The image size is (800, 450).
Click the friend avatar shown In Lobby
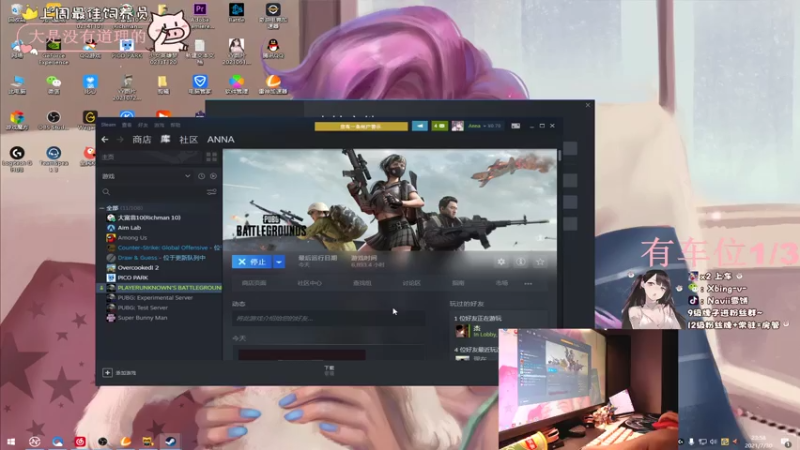click(462, 331)
